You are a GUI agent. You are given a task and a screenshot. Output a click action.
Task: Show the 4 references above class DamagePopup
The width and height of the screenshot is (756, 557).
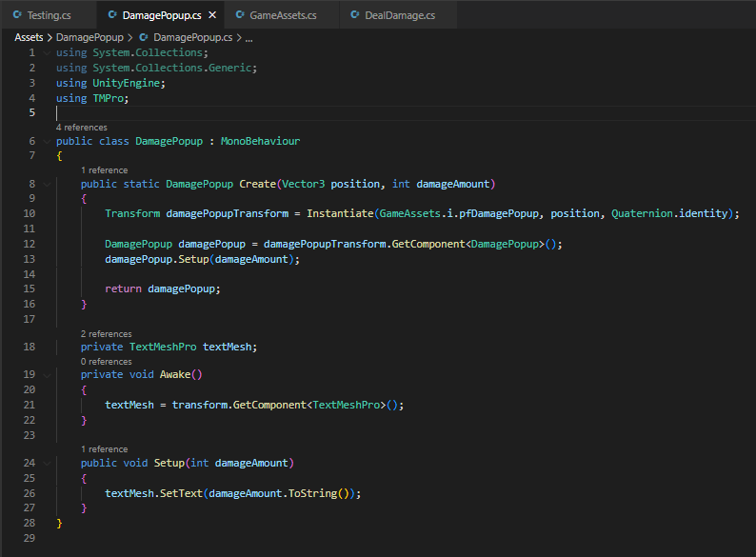click(x=81, y=127)
